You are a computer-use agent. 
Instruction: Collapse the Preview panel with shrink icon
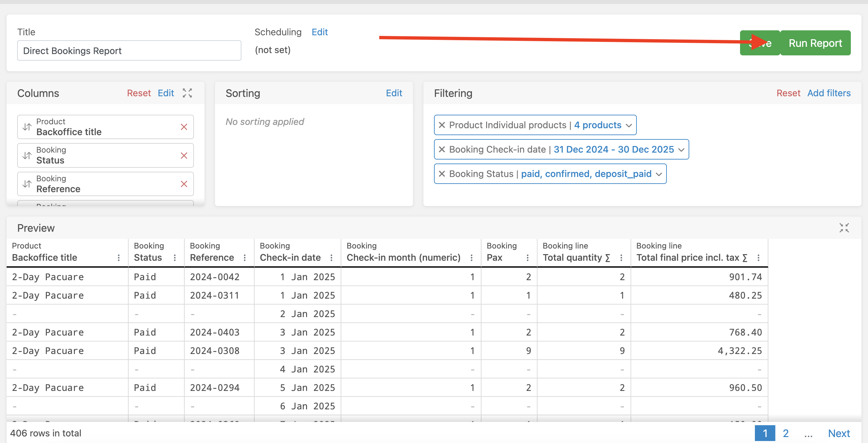(844, 228)
